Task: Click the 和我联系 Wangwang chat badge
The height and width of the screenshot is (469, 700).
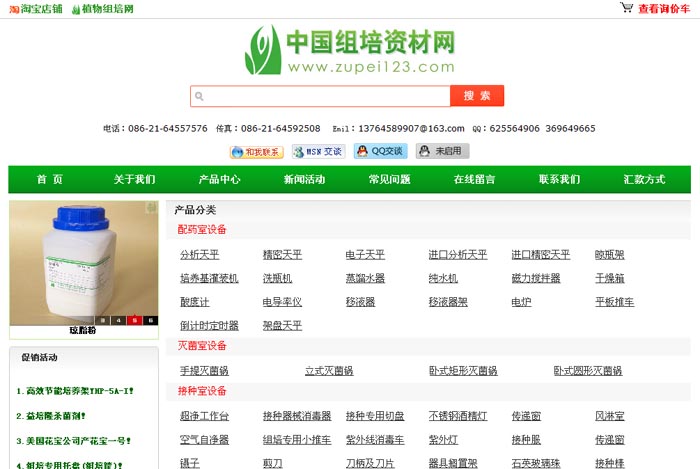Action: (x=256, y=152)
